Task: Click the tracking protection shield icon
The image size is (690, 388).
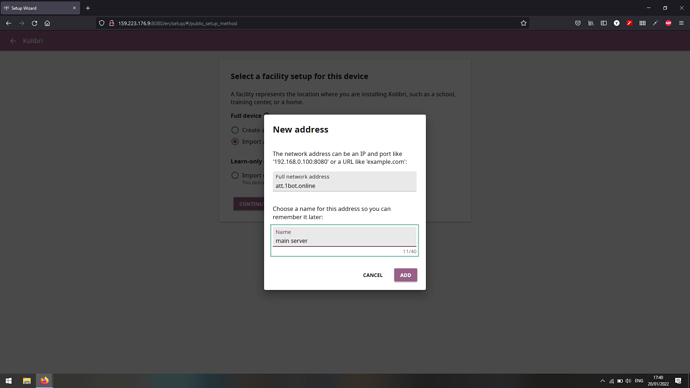Action: pos(102,23)
